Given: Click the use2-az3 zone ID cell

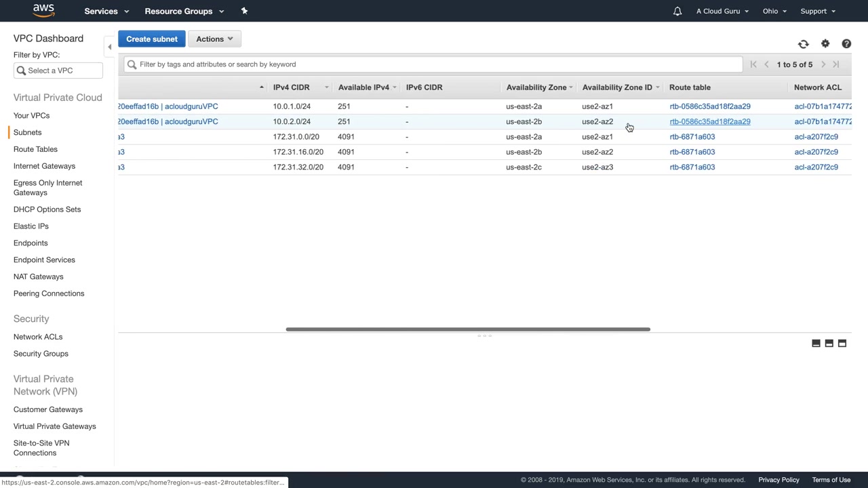Looking at the screenshot, I should pyautogui.click(x=597, y=167).
